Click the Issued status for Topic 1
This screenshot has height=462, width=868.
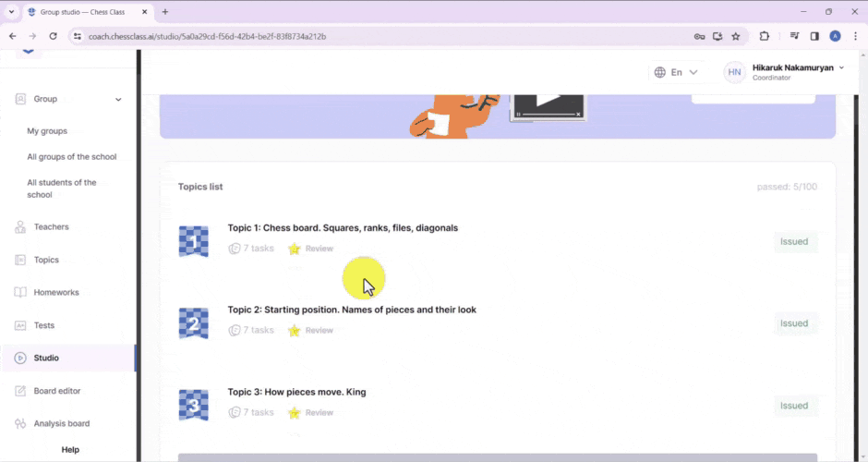tap(794, 241)
